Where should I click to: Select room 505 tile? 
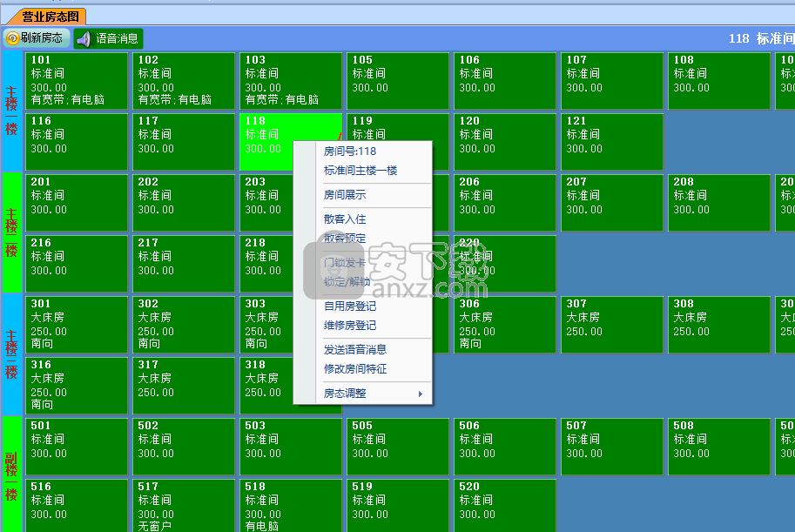pos(398,447)
